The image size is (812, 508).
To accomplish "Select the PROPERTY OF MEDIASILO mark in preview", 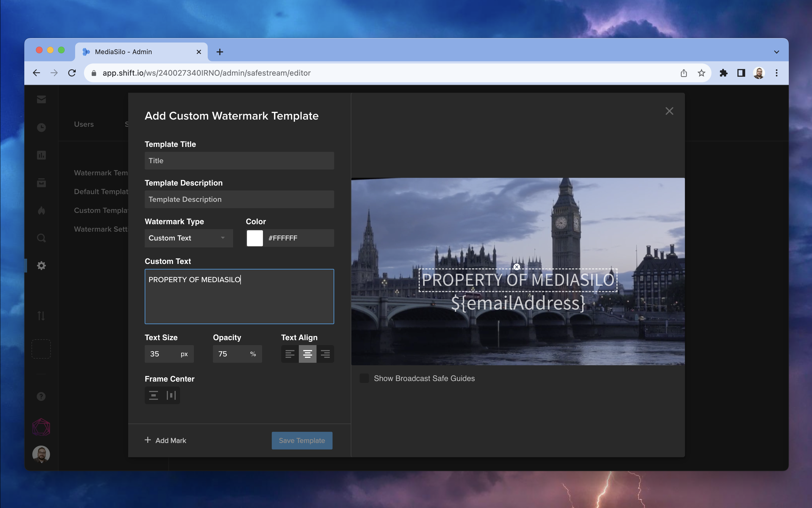I will coord(518,280).
